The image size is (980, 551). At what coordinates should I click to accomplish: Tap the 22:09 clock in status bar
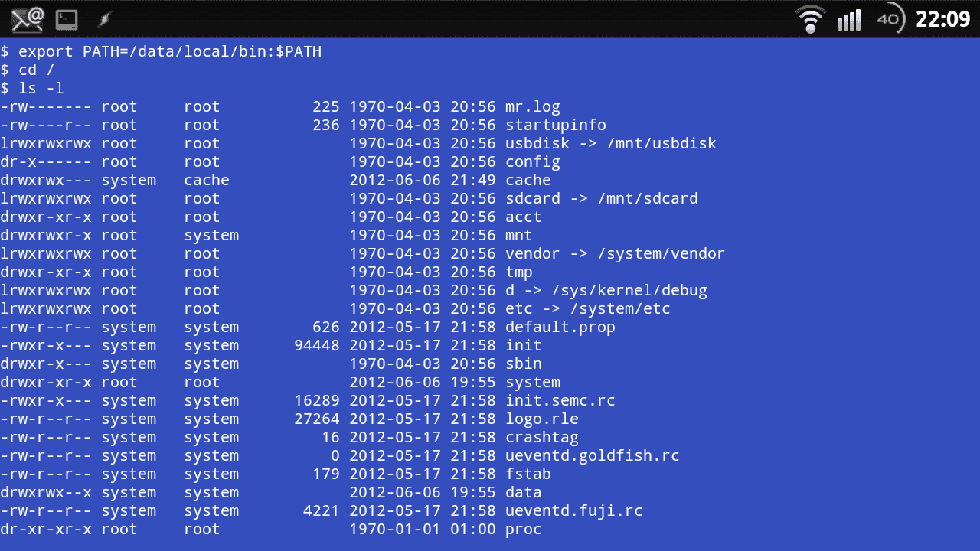click(943, 19)
